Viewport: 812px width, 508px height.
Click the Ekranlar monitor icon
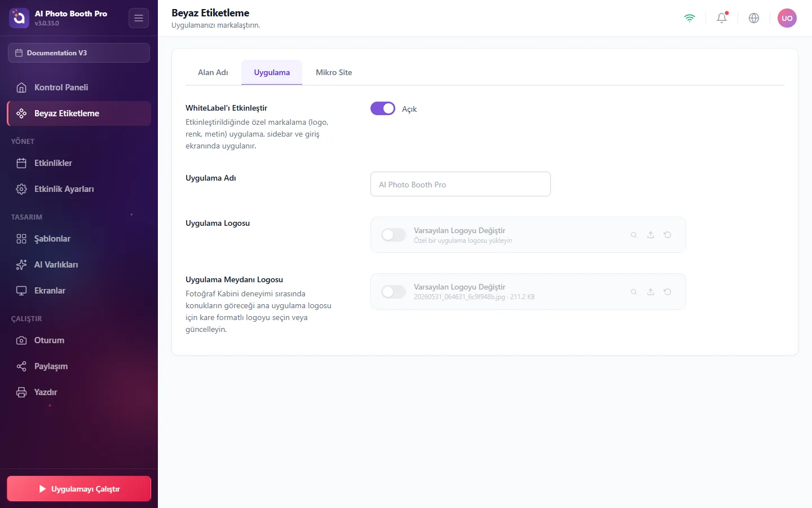[21, 291]
